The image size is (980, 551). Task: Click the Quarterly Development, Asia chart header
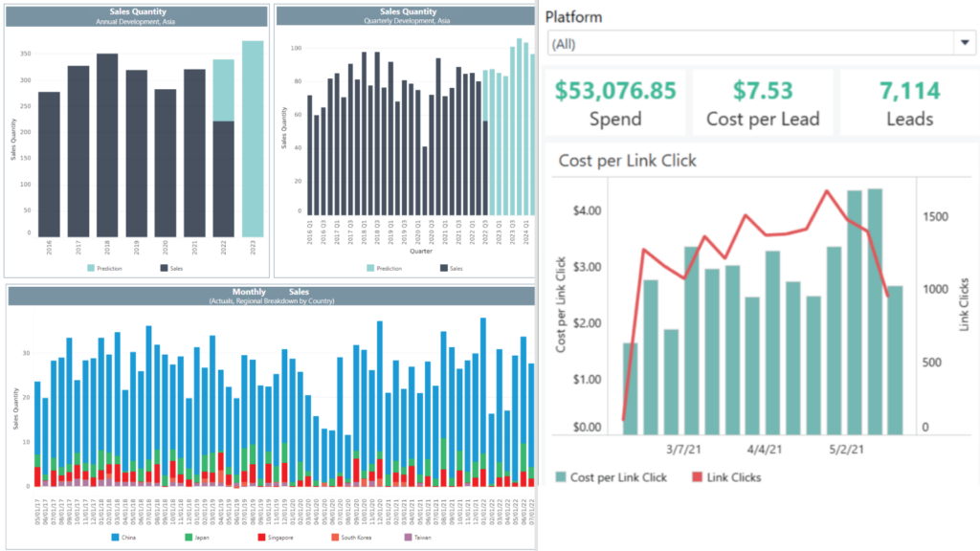[405, 16]
